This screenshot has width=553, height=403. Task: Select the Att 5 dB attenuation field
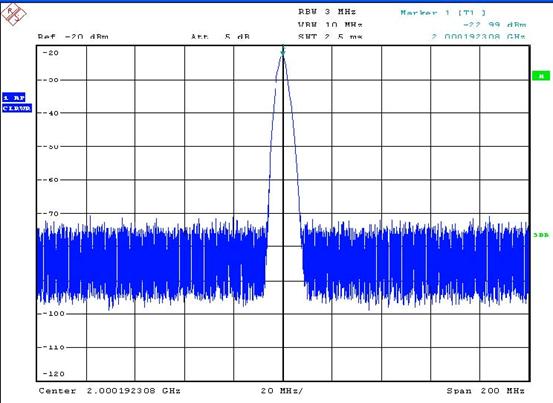point(220,36)
